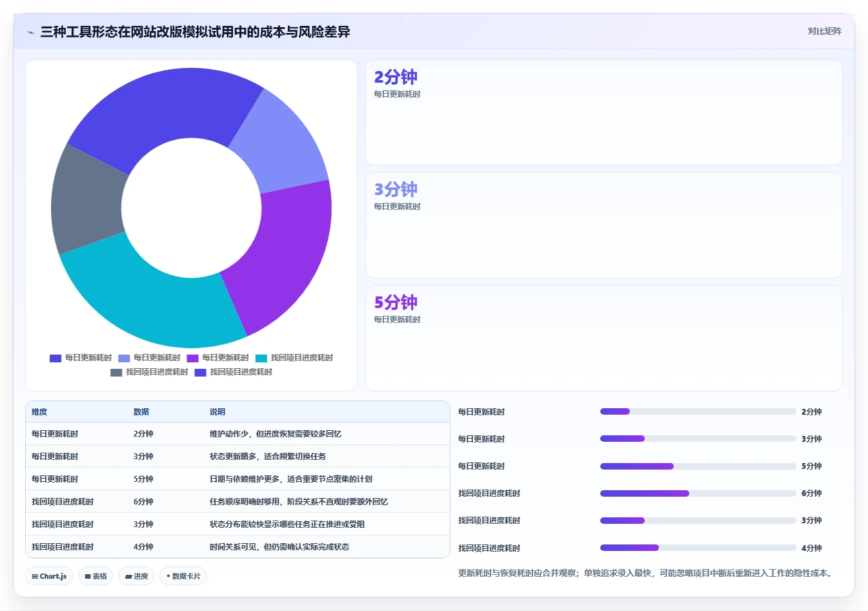Click the progress bar ending in 4分钟
The width and height of the screenshot is (868, 611).
coord(698,548)
